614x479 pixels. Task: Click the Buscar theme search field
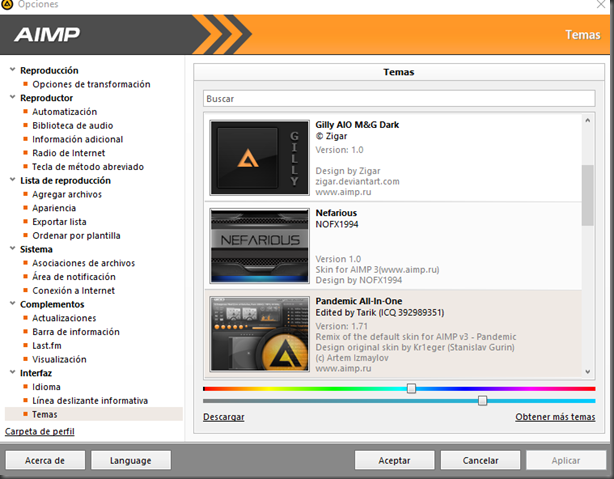coord(399,98)
